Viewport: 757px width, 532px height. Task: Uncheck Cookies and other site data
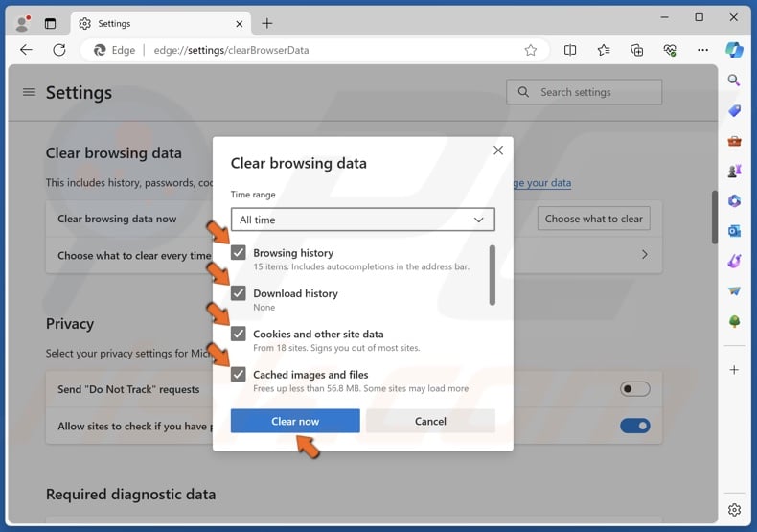point(238,334)
